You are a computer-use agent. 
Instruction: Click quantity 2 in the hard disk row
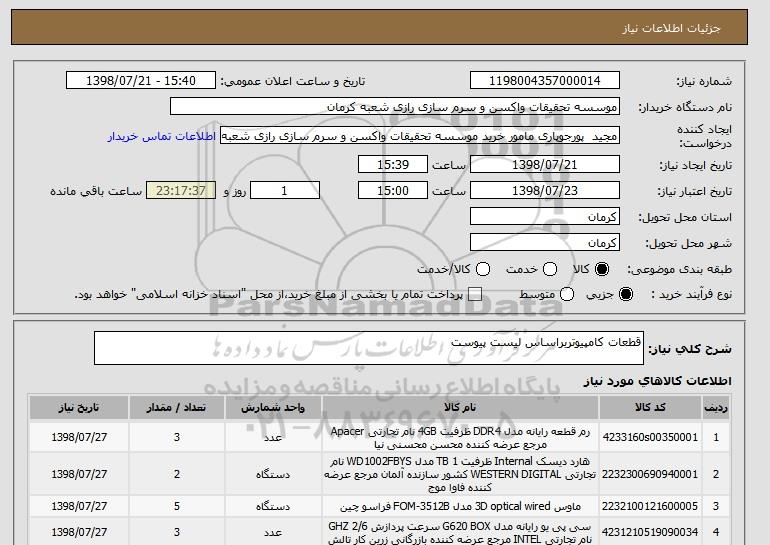click(177, 474)
